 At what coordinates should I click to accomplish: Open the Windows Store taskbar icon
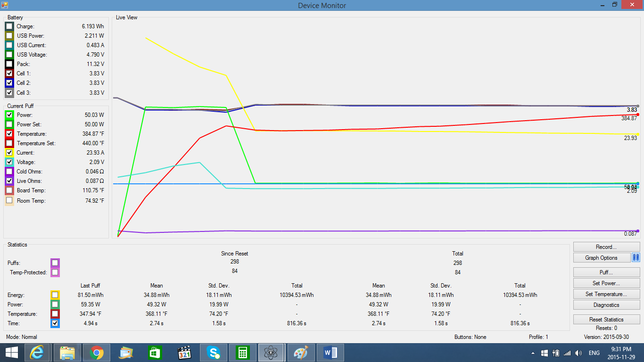point(155,353)
